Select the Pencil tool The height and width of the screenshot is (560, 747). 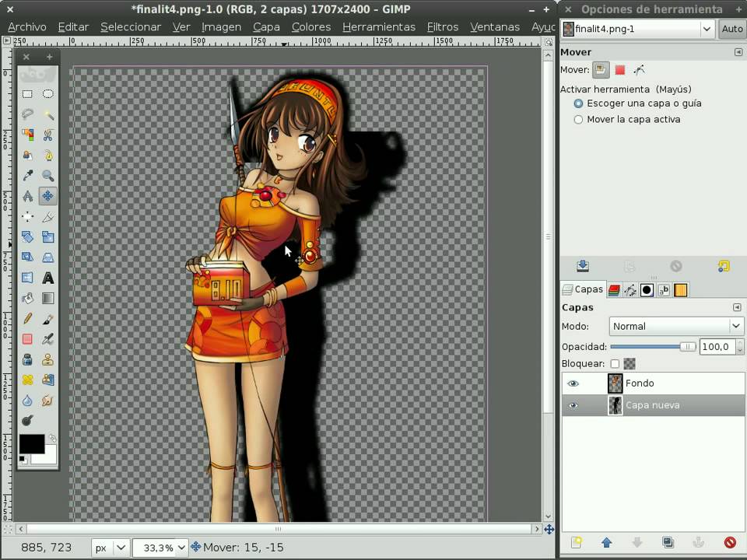28,319
